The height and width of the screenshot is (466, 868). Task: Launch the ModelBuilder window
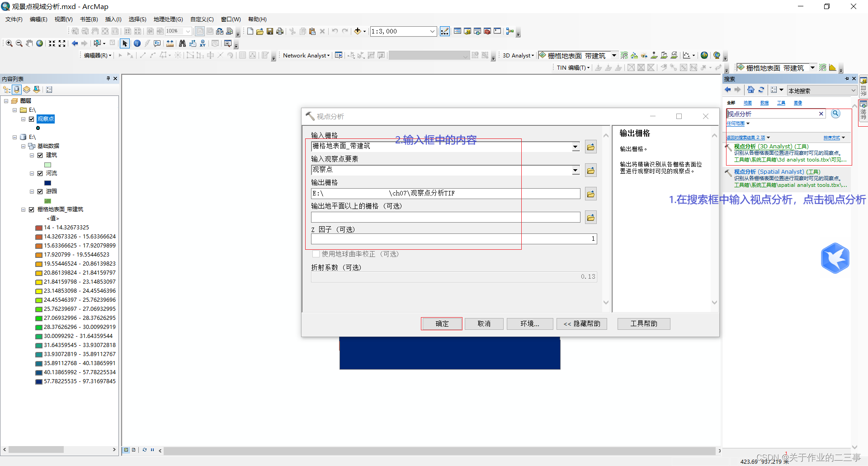point(510,31)
